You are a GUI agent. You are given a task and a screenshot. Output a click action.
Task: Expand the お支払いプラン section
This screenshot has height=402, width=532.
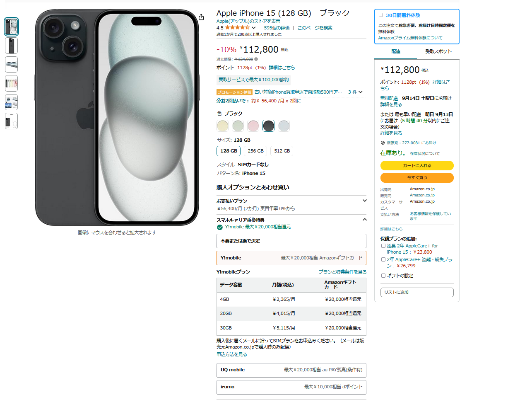coord(364,201)
